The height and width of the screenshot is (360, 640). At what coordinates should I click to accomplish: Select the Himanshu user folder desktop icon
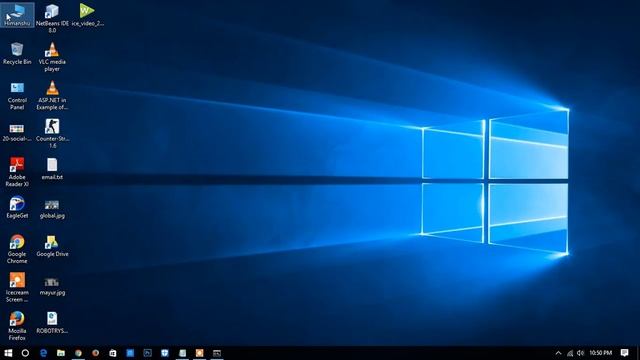[17, 15]
